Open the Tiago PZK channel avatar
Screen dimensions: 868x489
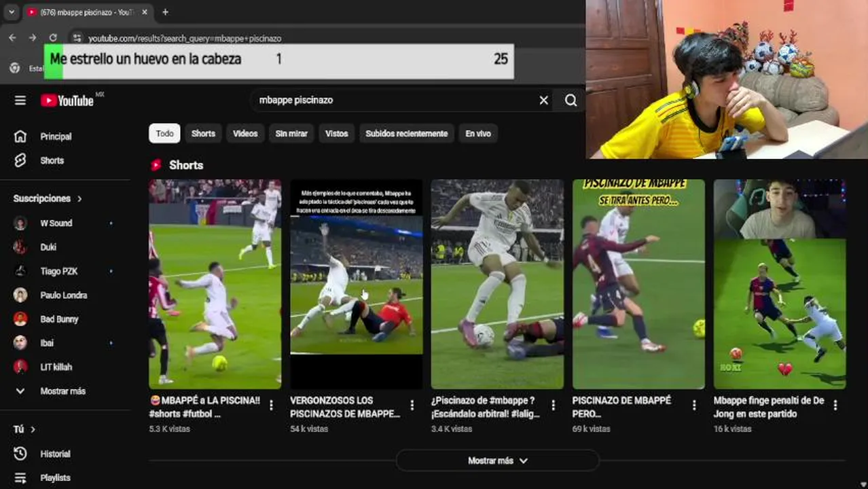20,271
